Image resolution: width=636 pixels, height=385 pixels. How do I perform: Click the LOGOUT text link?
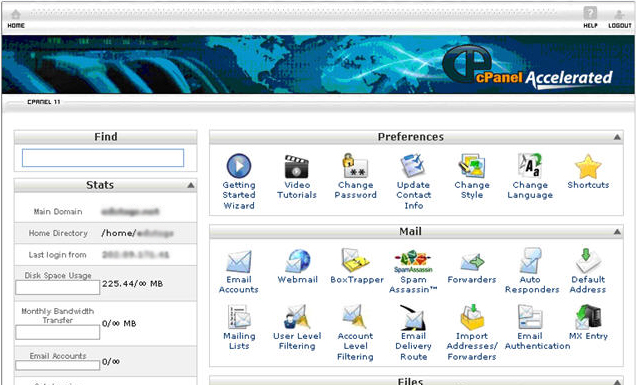620,26
